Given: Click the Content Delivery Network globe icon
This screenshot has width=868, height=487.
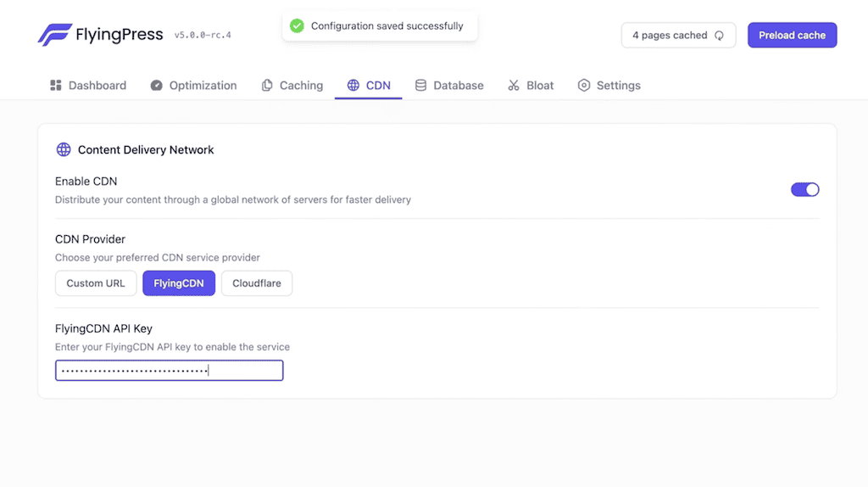Looking at the screenshot, I should [x=64, y=149].
